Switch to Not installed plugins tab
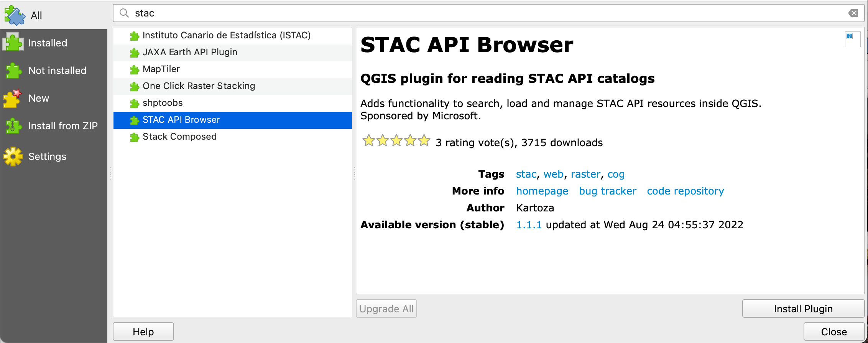The width and height of the screenshot is (868, 343). pyautogui.click(x=54, y=71)
